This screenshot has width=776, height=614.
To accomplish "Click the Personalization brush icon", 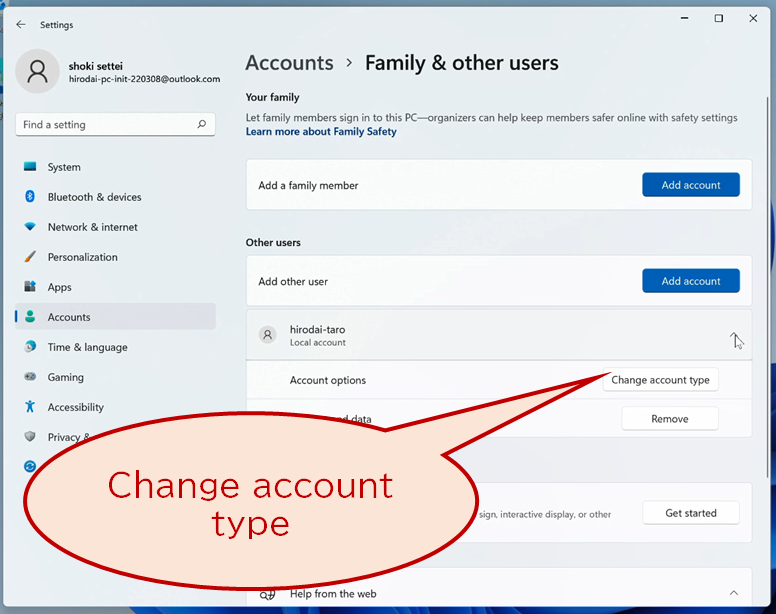I will point(30,257).
